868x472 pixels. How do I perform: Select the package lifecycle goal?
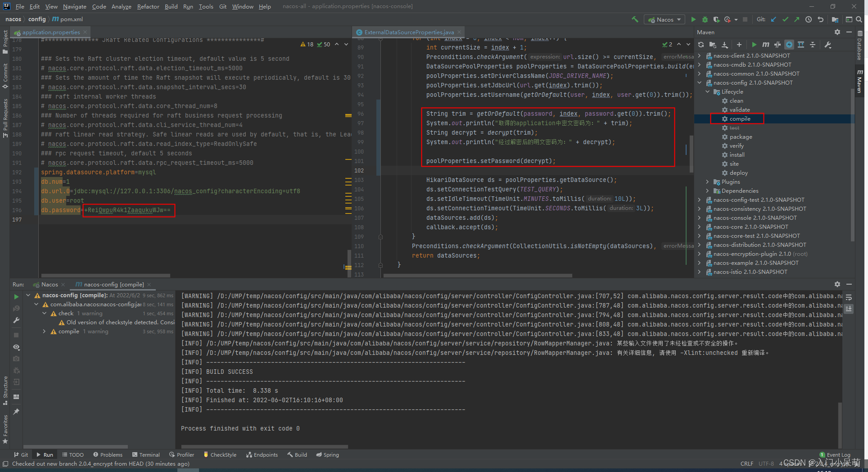point(741,137)
